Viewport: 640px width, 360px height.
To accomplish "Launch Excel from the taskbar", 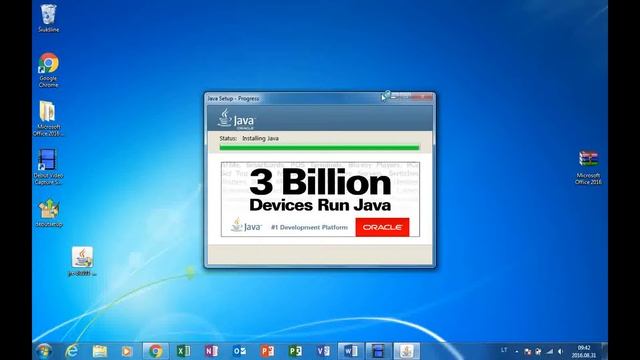I will click(183, 351).
